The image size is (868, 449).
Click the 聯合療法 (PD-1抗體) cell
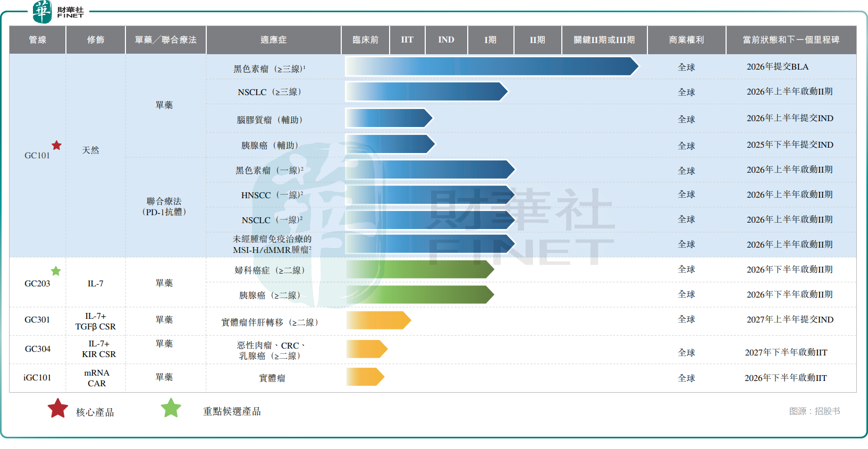coord(164,207)
